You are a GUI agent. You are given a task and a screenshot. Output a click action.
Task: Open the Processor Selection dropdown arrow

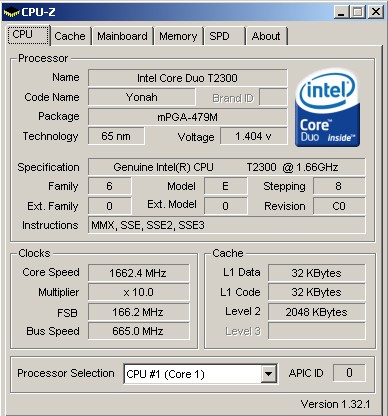[x=268, y=374]
